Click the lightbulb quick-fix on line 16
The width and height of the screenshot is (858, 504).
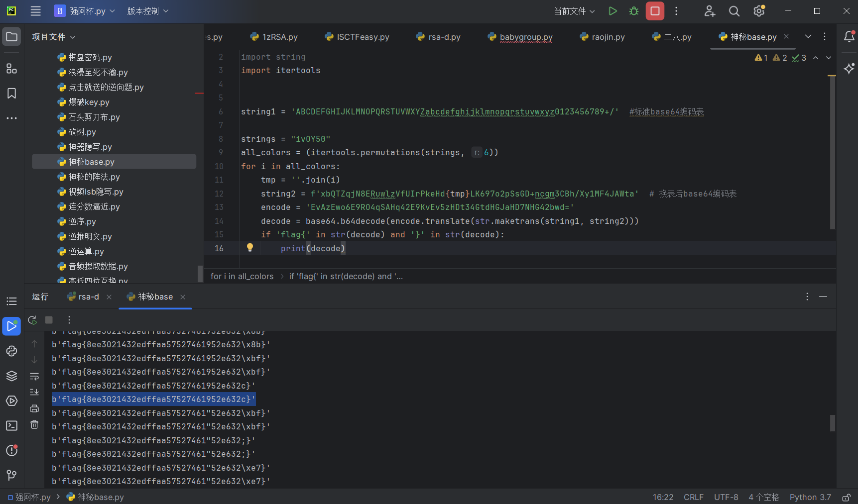[250, 248]
